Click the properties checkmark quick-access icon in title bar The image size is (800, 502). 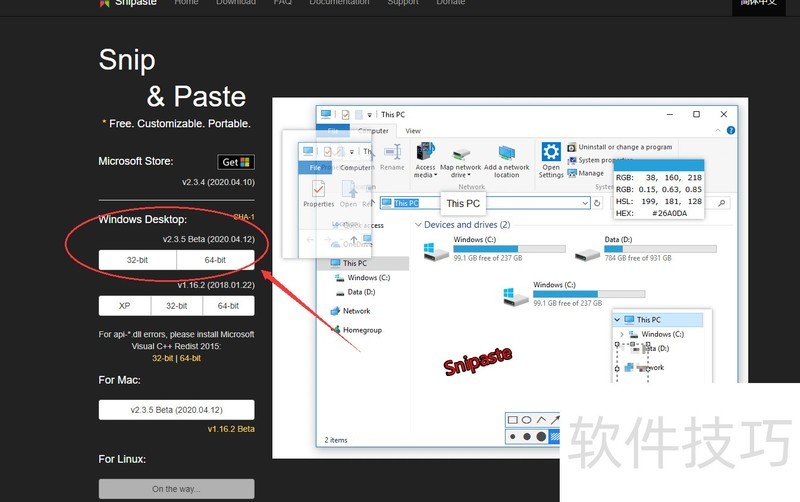[x=345, y=114]
